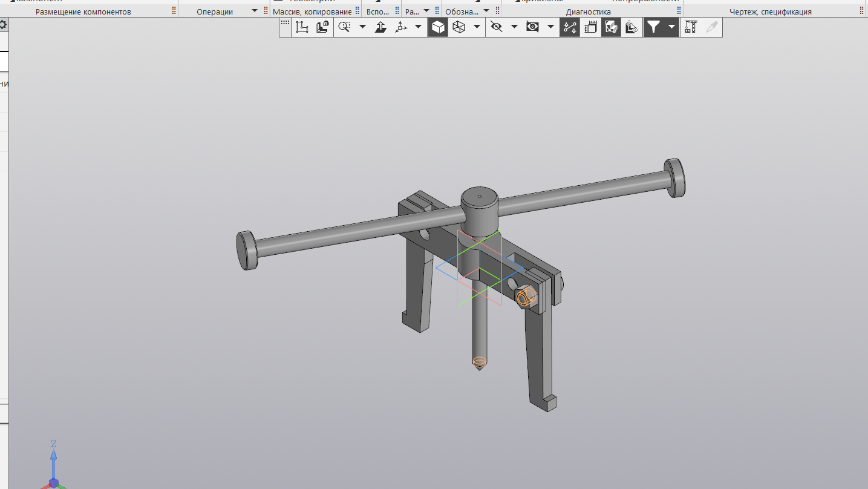Click the normal-to view arrow icon
This screenshot has width=868, height=489.
pos(380,27)
